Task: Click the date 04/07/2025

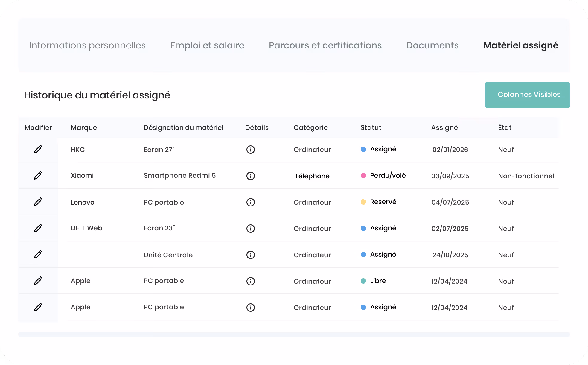Action: pyautogui.click(x=450, y=202)
